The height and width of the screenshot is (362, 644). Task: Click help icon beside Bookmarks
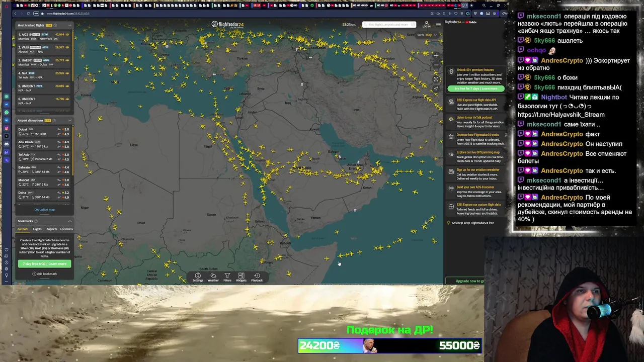(x=36, y=221)
